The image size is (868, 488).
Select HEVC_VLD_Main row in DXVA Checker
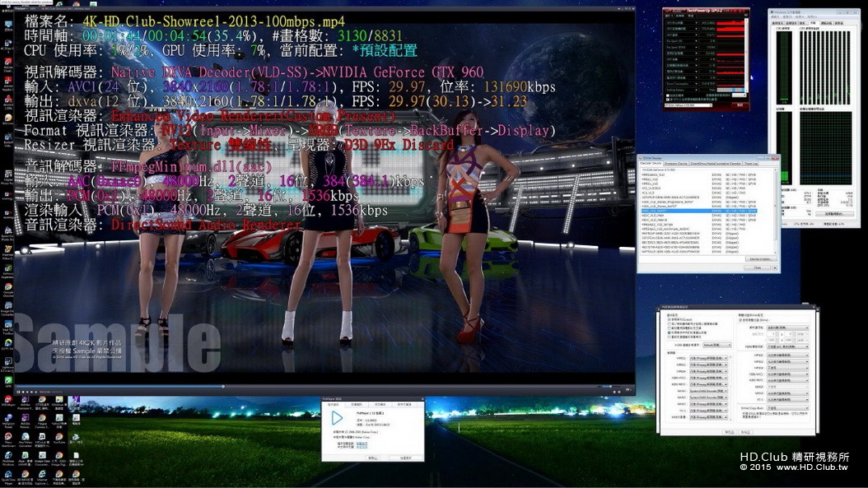[699, 216]
